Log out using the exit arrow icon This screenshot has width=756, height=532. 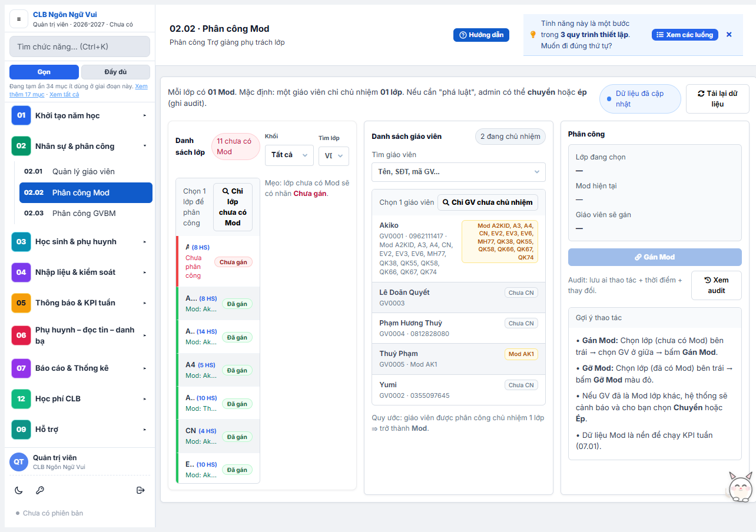tap(140, 490)
